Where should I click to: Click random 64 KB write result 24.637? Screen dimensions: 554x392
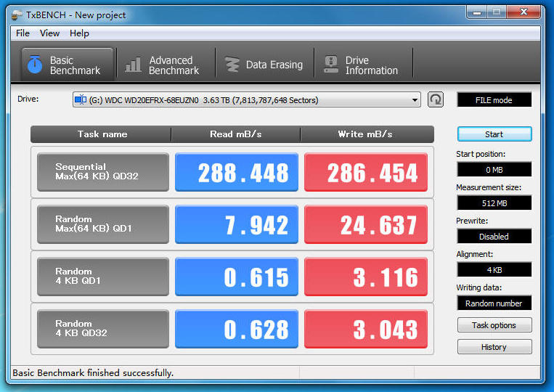366,224
